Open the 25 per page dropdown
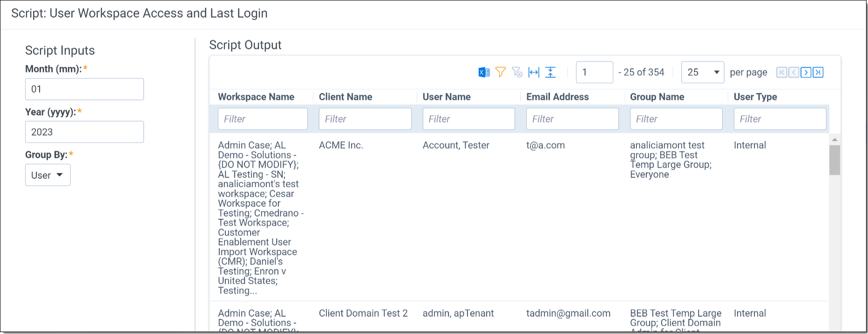868x334 pixels. [702, 72]
